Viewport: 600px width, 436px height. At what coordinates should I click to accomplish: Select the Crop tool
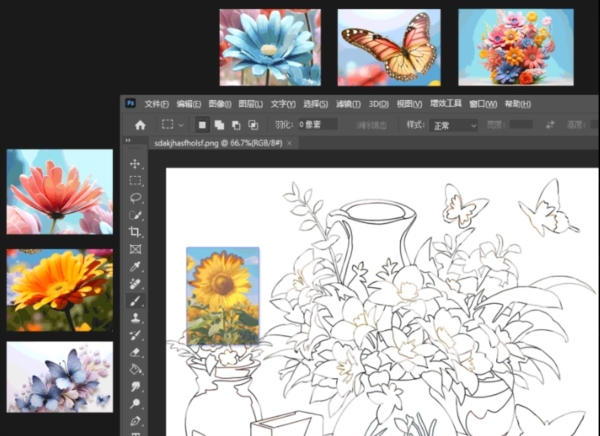click(136, 232)
